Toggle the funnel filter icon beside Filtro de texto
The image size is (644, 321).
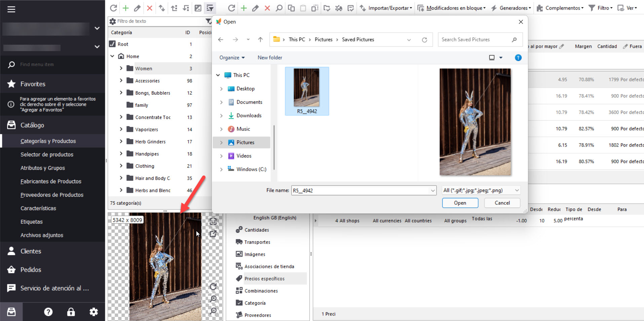point(209,21)
